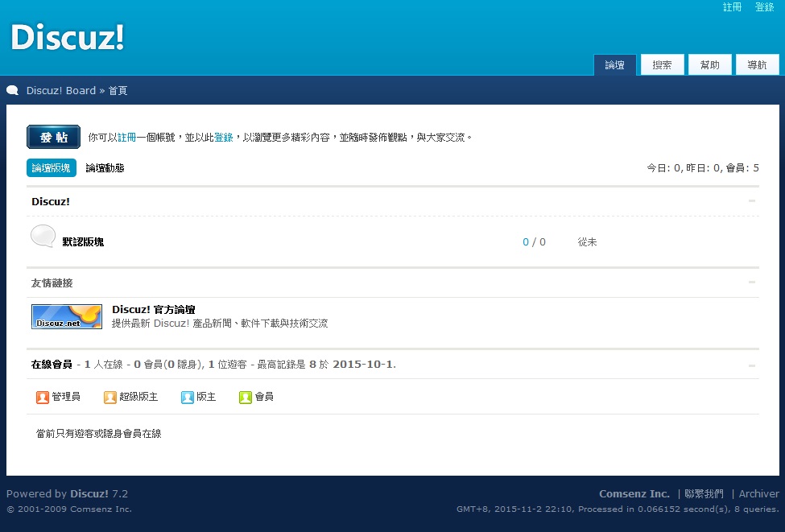Click the 首頁 breadcrumb text
This screenshot has height=532, width=785.
point(118,91)
